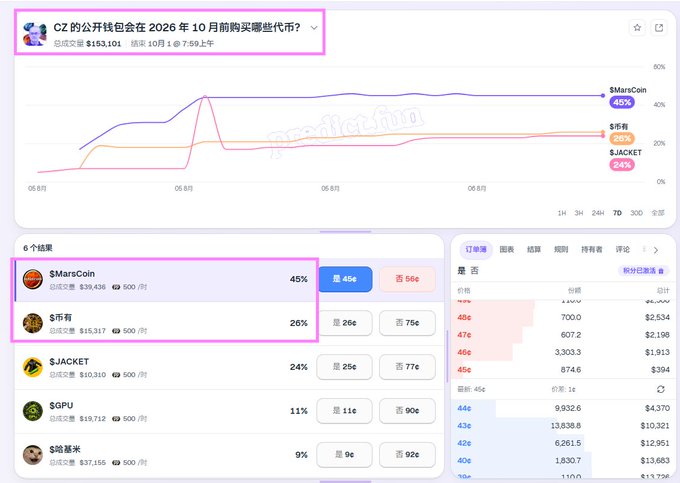The image size is (680, 483).
Task: Click the refresh icon in order book
Action: 660,389
